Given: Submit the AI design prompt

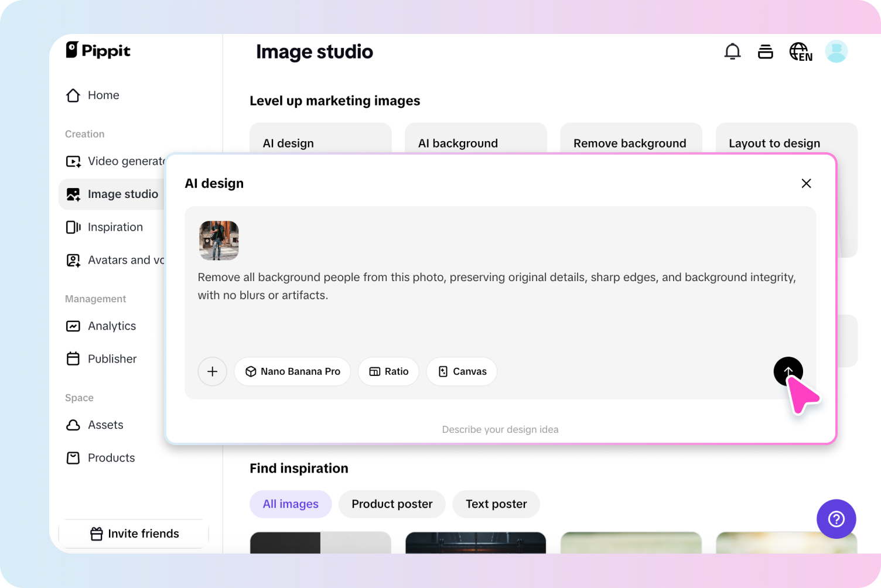Looking at the screenshot, I should point(788,371).
